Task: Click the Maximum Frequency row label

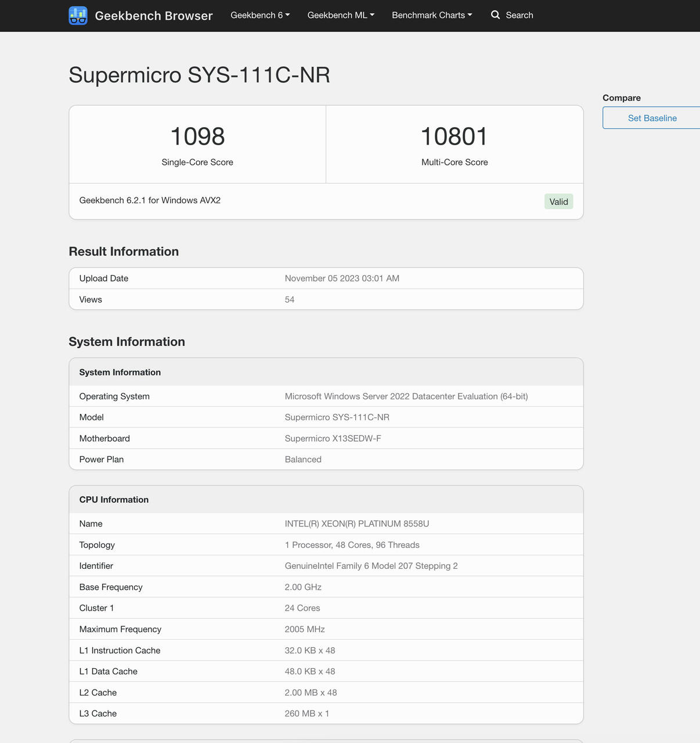Action: click(x=120, y=629)
